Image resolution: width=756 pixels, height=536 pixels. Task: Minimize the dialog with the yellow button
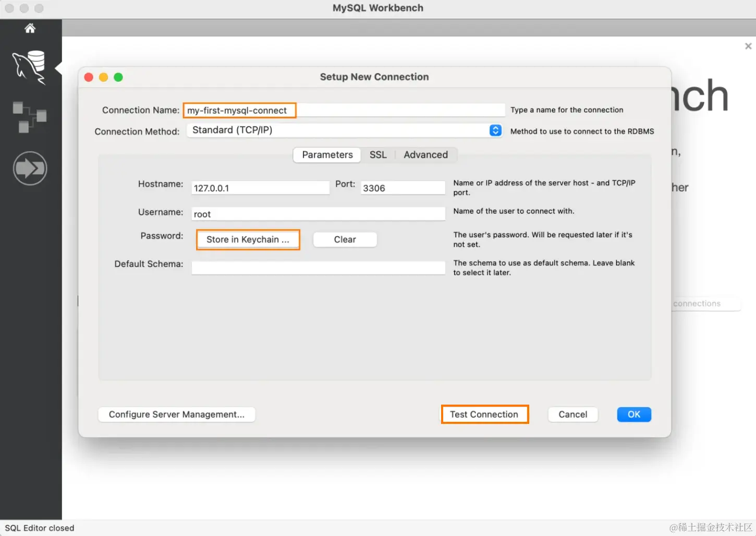click(x=103, y=77)
